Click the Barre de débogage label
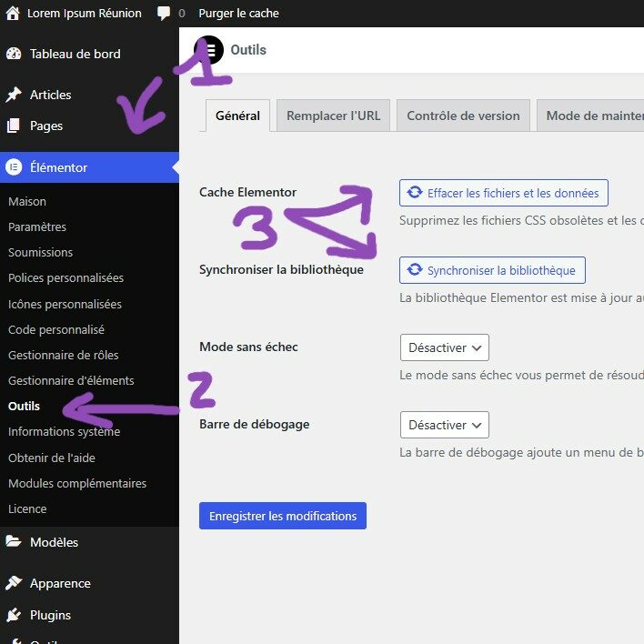 (254, 424)
